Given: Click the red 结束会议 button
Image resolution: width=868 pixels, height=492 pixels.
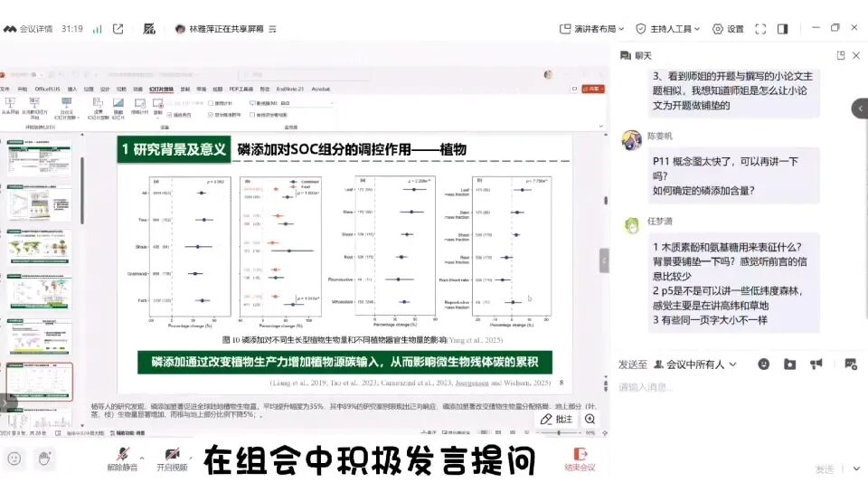Looking at the screenshot, I should 580,459.
